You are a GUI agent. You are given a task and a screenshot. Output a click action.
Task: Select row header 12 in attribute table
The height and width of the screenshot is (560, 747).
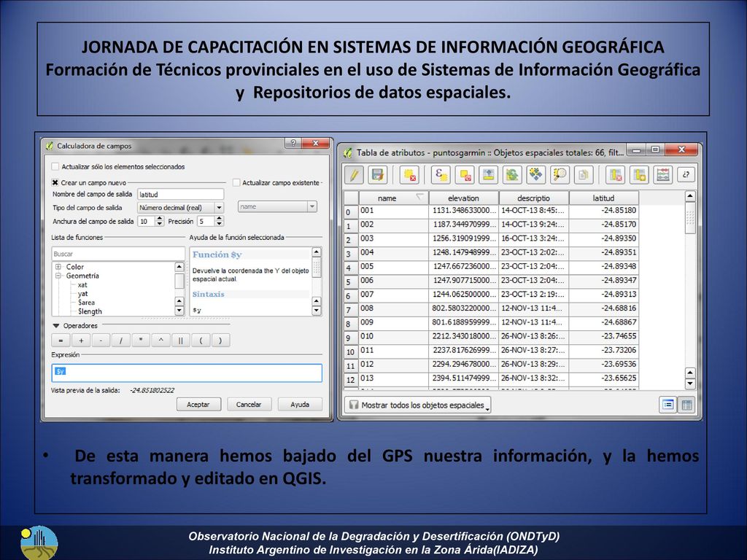(351, 380)
